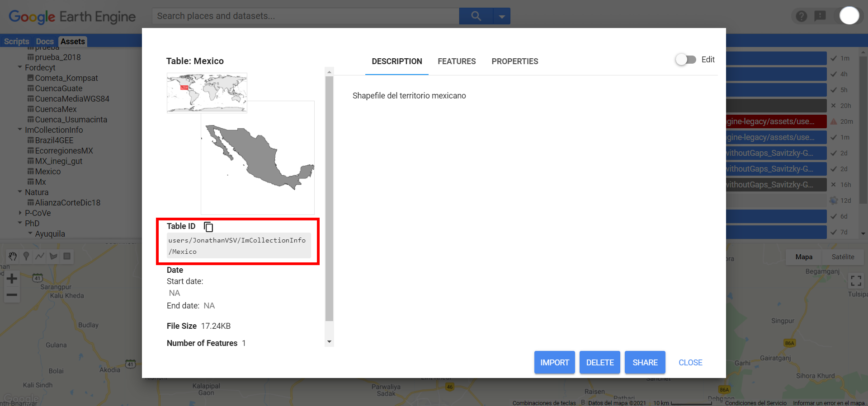
Task: Click the IMPORT button
Action: (x=555, y=362)
